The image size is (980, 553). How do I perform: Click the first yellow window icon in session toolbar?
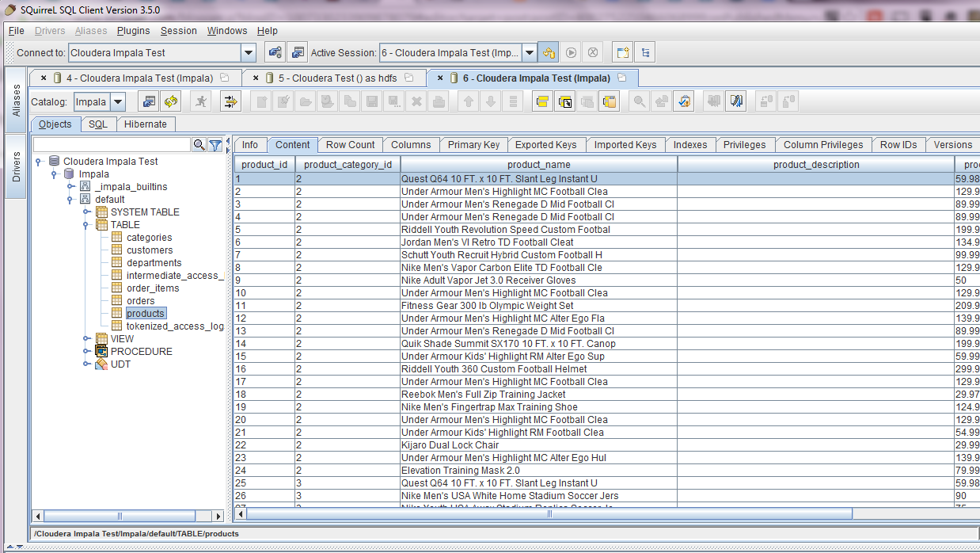[x=542, y=101]
